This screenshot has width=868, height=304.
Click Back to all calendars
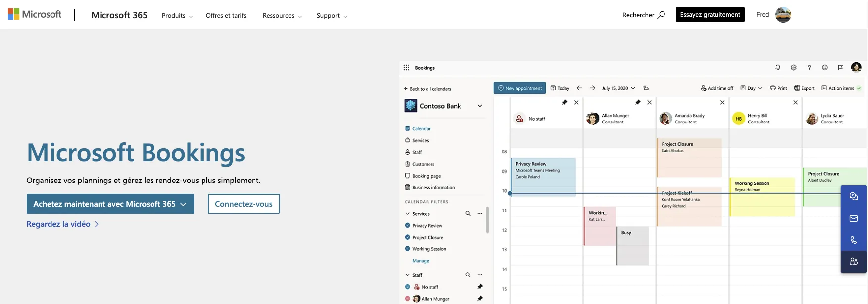click(427, 89)
